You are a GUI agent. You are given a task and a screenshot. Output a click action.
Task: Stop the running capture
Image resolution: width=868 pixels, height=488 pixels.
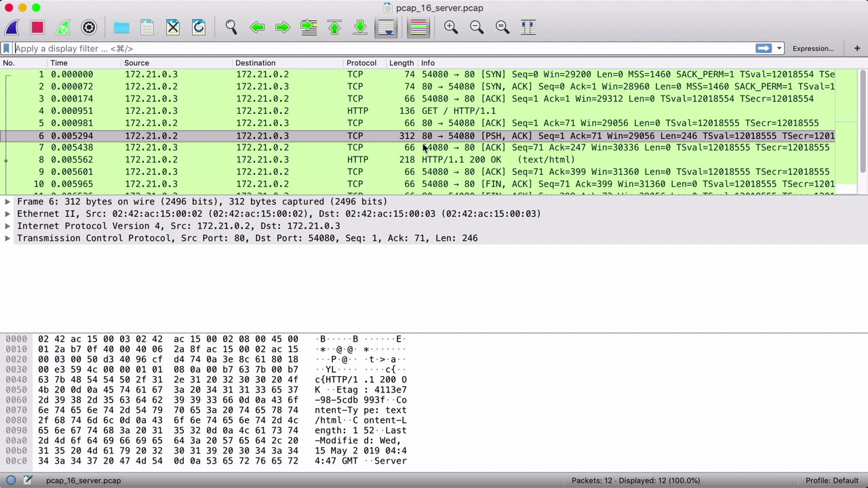pos(37,27)
